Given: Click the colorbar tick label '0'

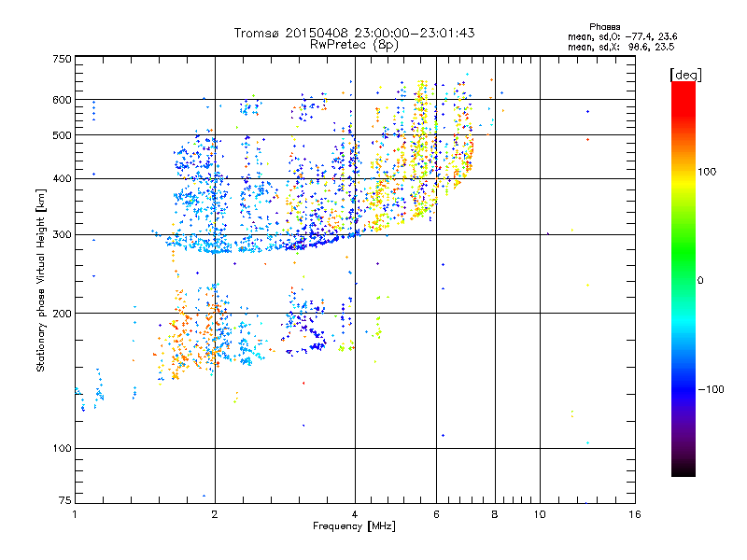Looking at the screenshot, I should click(700, 281).
